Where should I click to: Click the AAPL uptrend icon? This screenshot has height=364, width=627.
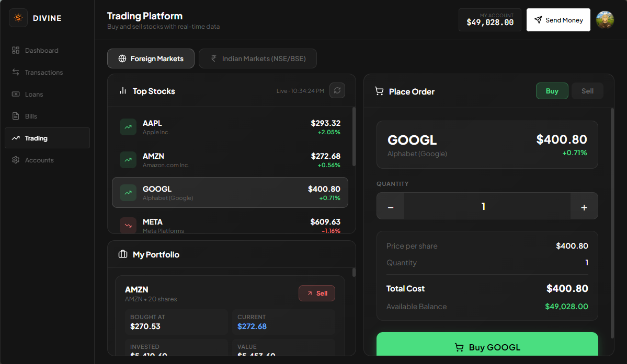[x=128, y=127]
